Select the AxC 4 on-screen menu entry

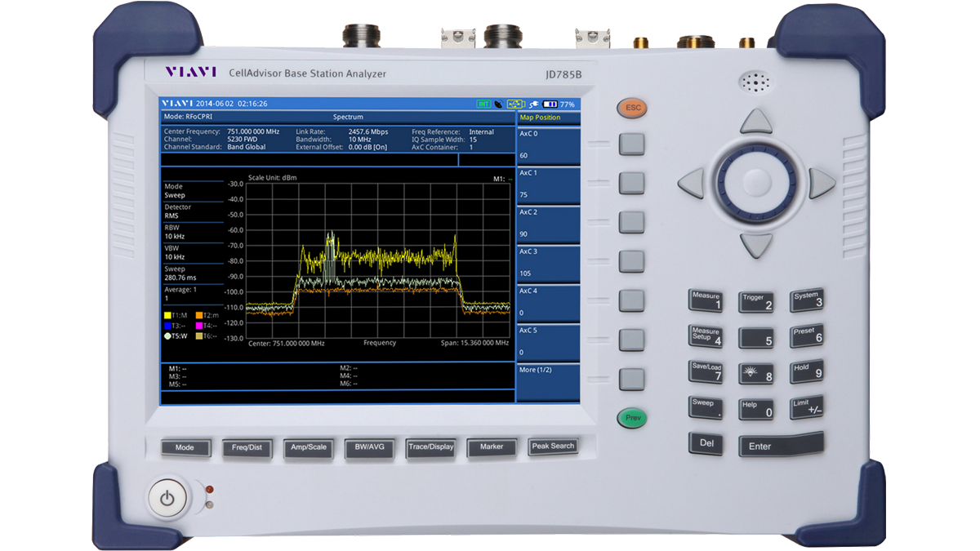548,302
